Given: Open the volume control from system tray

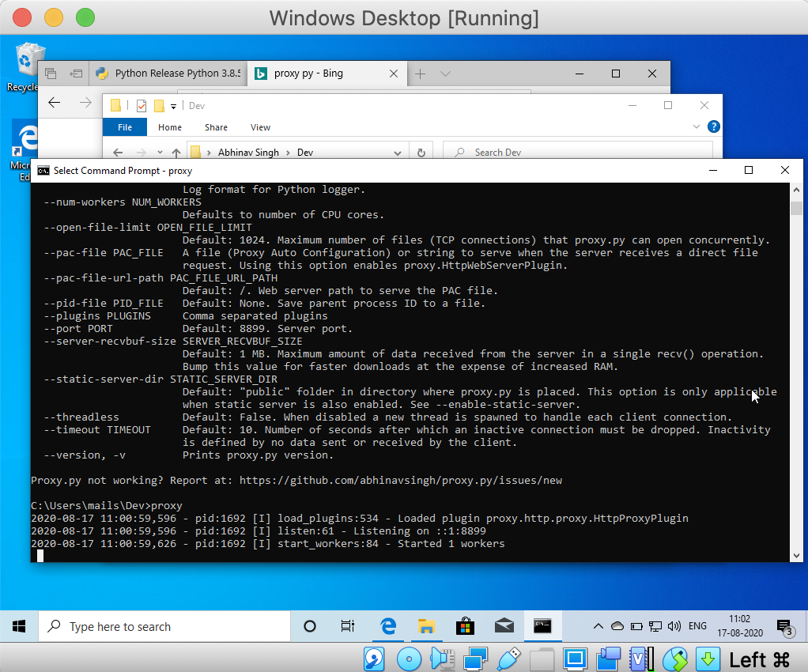Looking at the screenshot, I should pyautogui.click(x=675, y=625).
